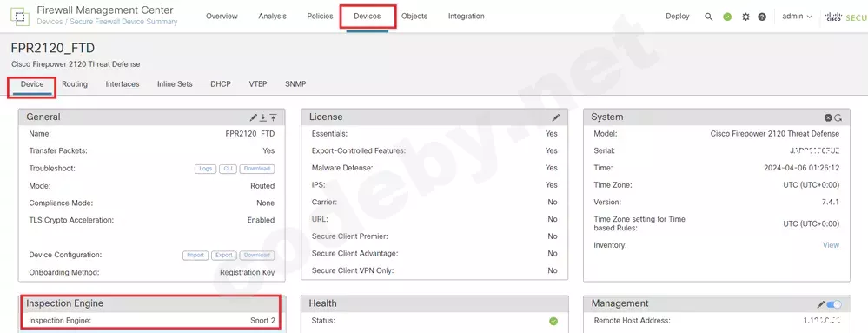
Task: Click the Mode value Routed
Action: 262,185
